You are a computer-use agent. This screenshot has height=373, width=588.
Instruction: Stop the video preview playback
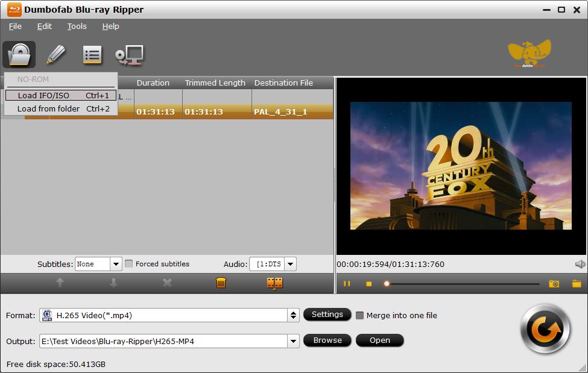(368, 284)
